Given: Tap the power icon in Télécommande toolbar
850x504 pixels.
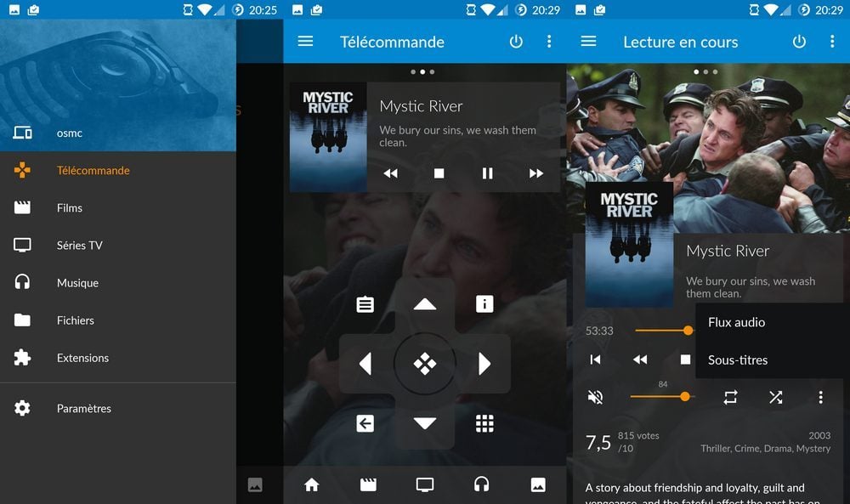Looking at the screenshot, I should 516,41.
